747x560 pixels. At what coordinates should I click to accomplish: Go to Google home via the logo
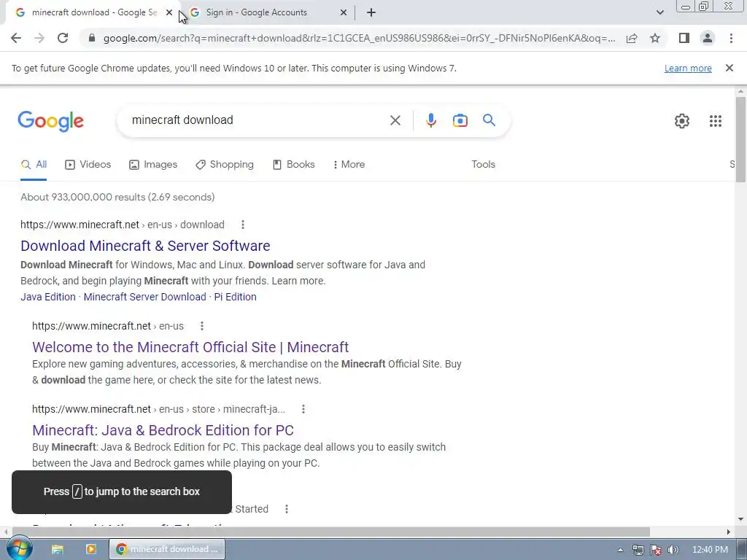point(50,121)
